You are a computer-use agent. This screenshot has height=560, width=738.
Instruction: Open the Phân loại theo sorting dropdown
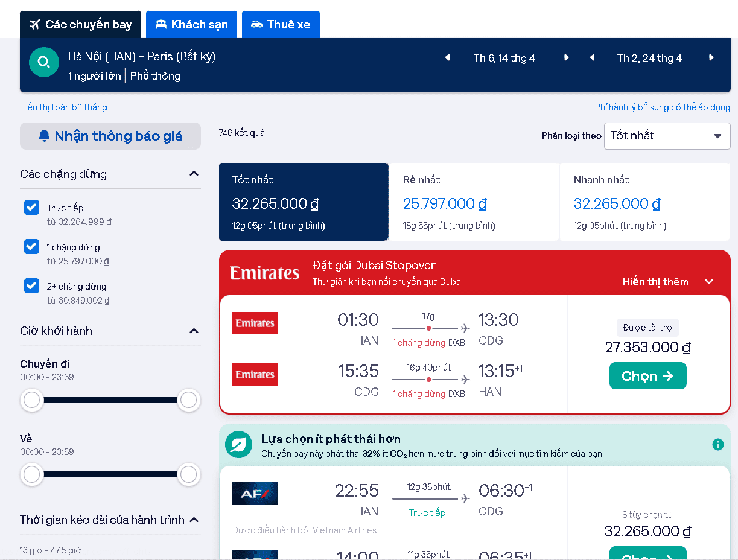[x=667, y=136]
